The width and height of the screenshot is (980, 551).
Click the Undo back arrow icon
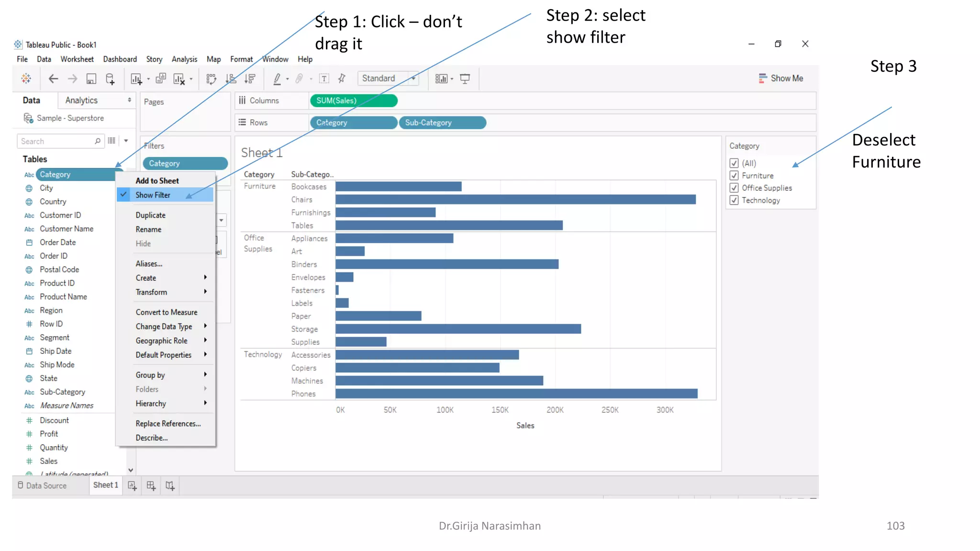coord(53,79)
